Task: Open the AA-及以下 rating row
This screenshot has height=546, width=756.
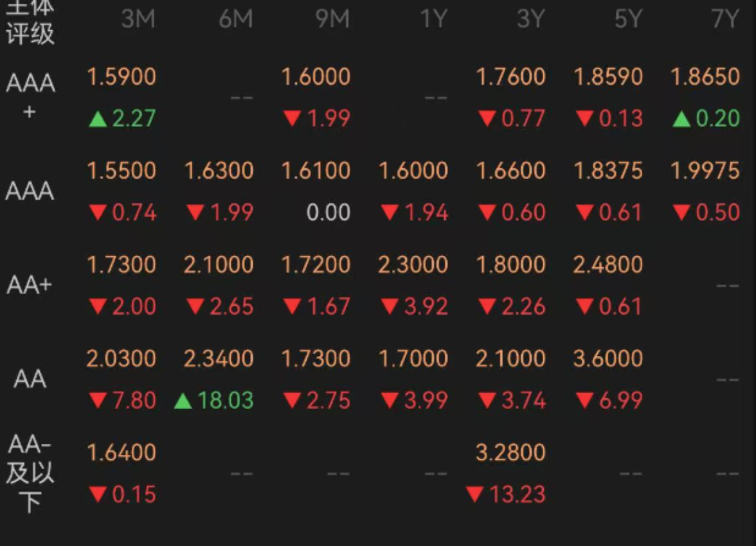Action: coord(30,473)
